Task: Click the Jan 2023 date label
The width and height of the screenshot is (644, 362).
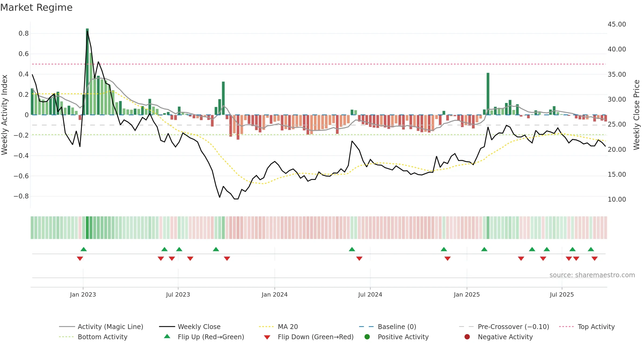Action: (83, 294)
